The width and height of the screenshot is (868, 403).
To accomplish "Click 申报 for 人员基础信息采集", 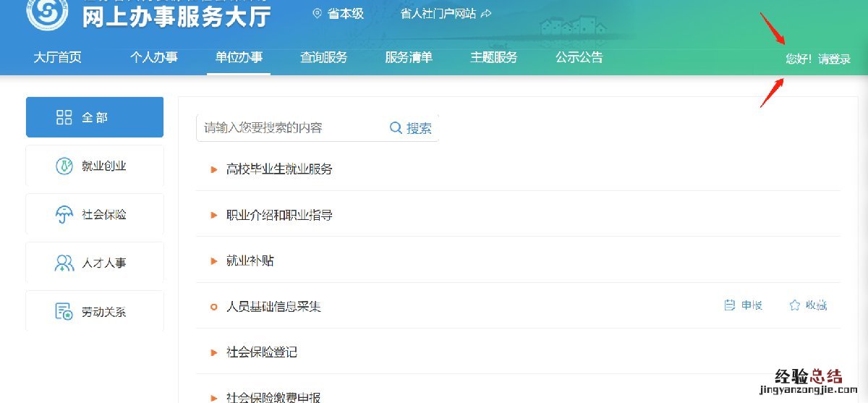I will point(752,305).
